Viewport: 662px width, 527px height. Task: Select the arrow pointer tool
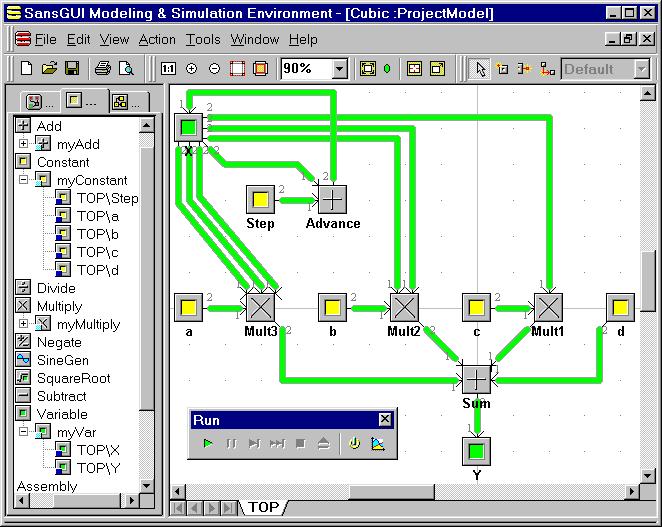click(x=480, y=69)
